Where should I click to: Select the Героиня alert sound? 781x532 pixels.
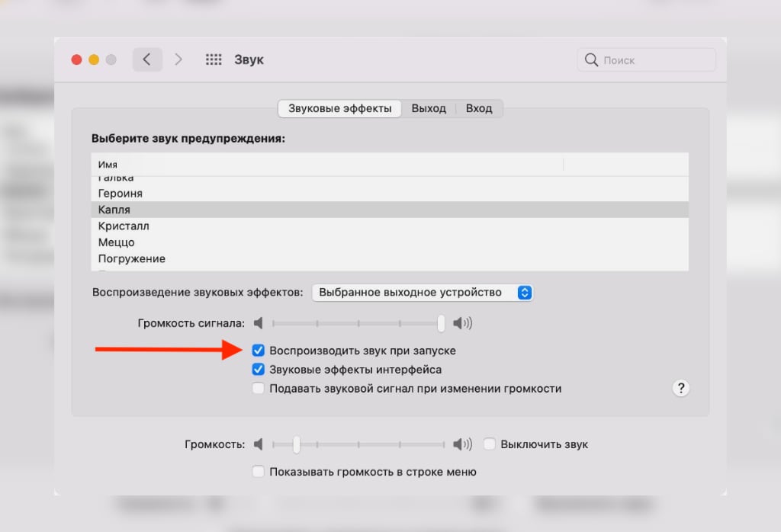tap(390, 193)
